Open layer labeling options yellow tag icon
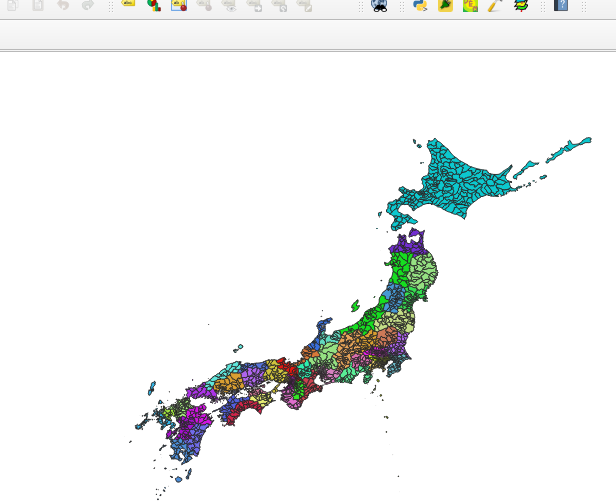 point(128,4)
